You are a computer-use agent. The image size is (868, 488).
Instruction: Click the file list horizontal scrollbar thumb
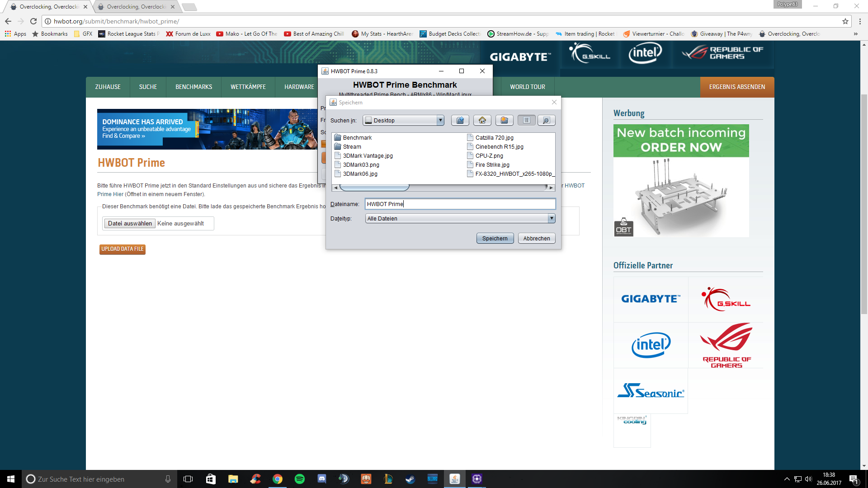click(374, 187)
